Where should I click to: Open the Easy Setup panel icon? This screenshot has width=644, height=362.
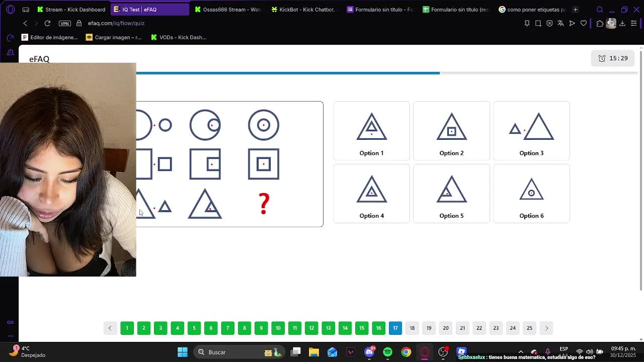pyautogui.click(x=634, y=23)
